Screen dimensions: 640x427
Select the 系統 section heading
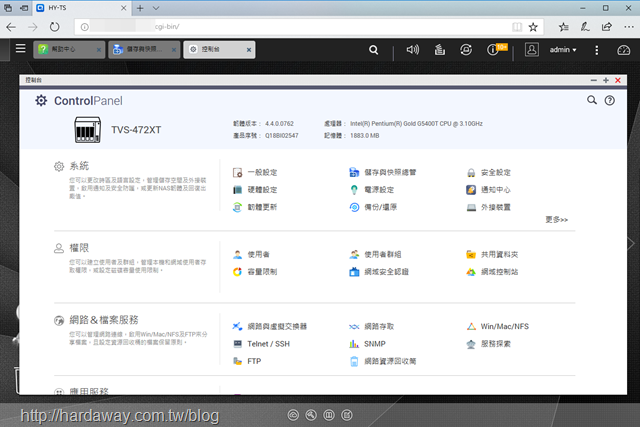click(79, 166)
